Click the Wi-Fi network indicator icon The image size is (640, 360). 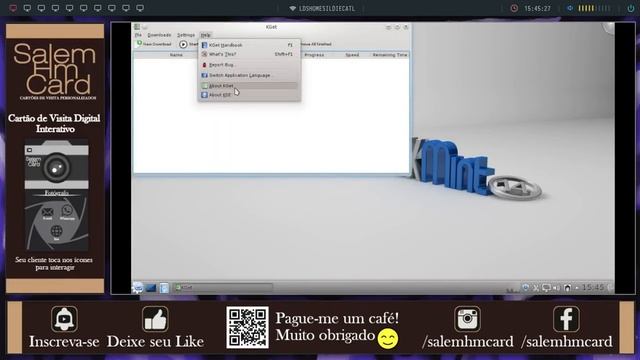click(x=292, y=9)
